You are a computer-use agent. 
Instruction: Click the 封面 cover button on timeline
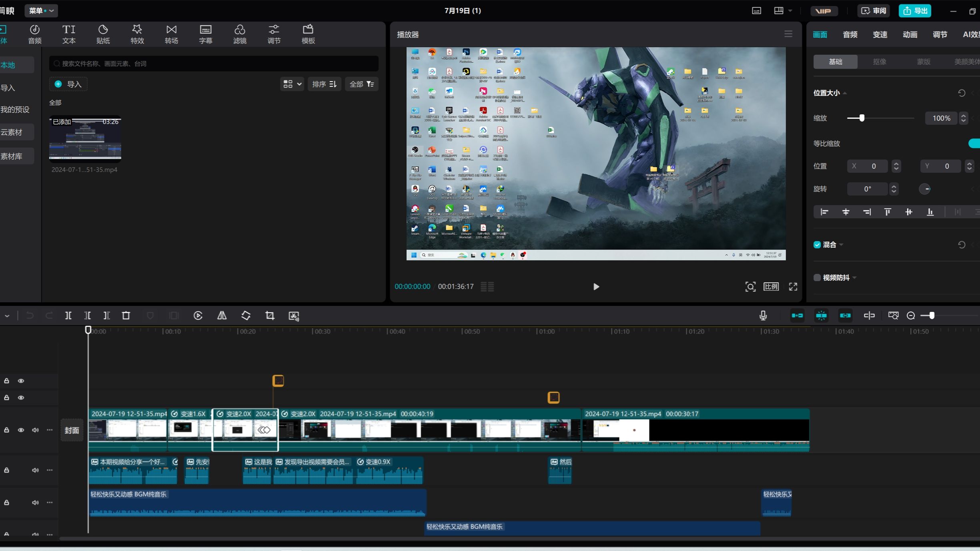pyautogui.click(x=72, y=430)
